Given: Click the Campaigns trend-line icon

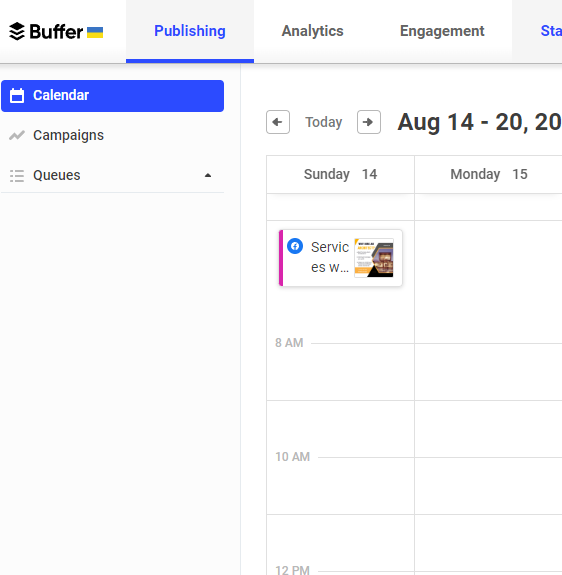Looking at the screenshot, I should point(17,135).
